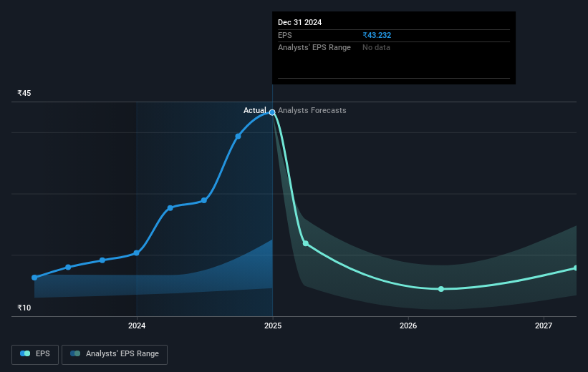Select the final forecast point near 2027

576,268
